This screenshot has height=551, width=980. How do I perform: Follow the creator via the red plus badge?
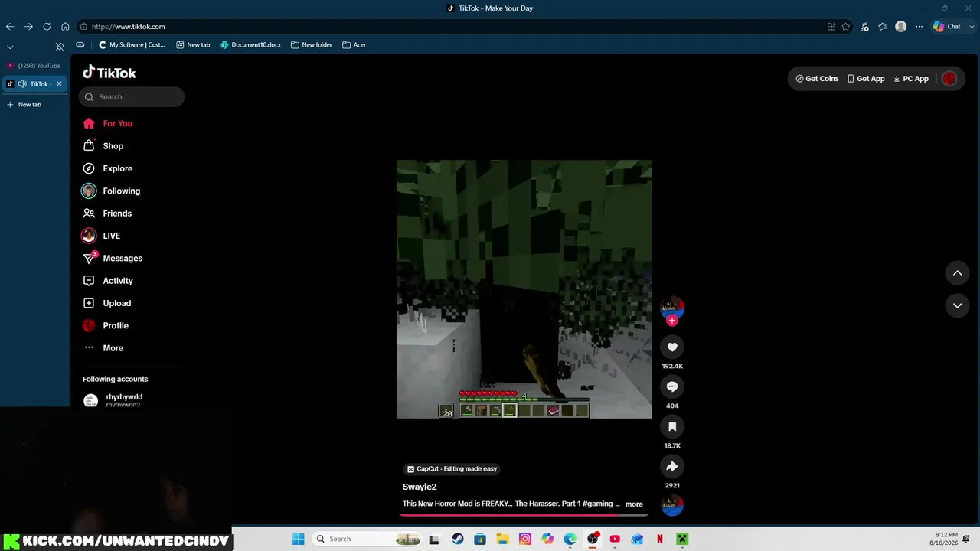672,321
